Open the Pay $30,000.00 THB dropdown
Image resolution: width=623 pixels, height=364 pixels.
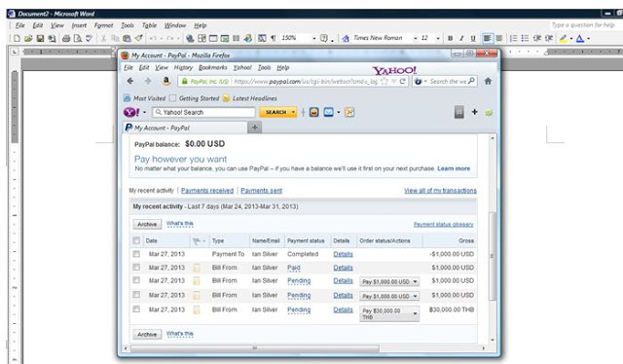(389, 313)
